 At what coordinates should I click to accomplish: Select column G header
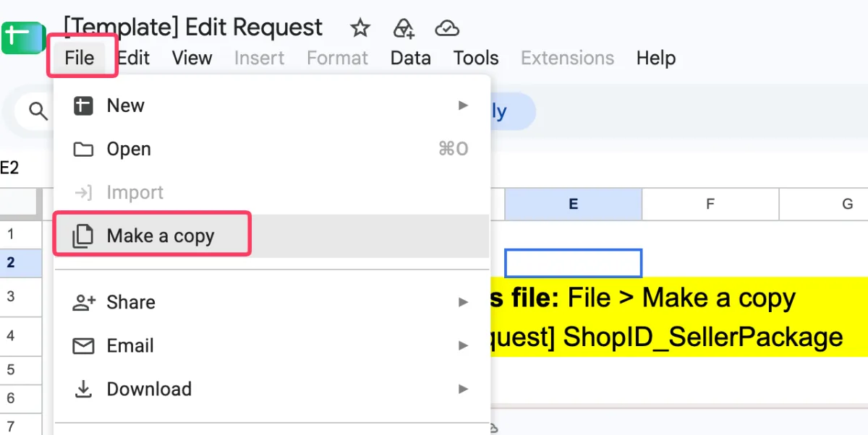[x=824, y=204]
